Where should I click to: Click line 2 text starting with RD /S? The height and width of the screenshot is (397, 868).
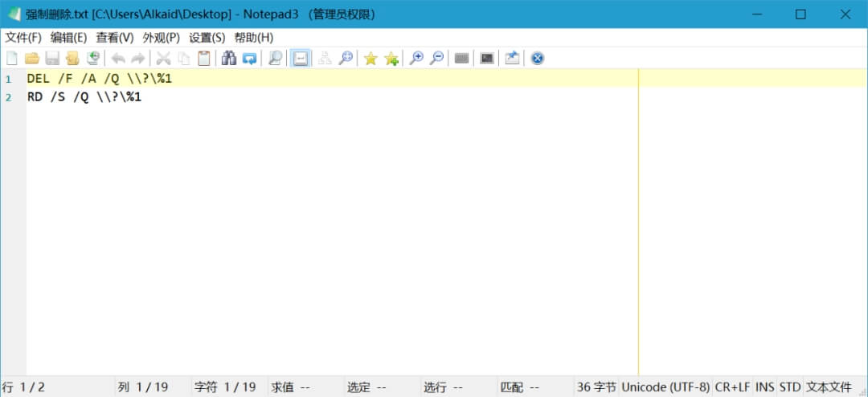coord(84,98)
